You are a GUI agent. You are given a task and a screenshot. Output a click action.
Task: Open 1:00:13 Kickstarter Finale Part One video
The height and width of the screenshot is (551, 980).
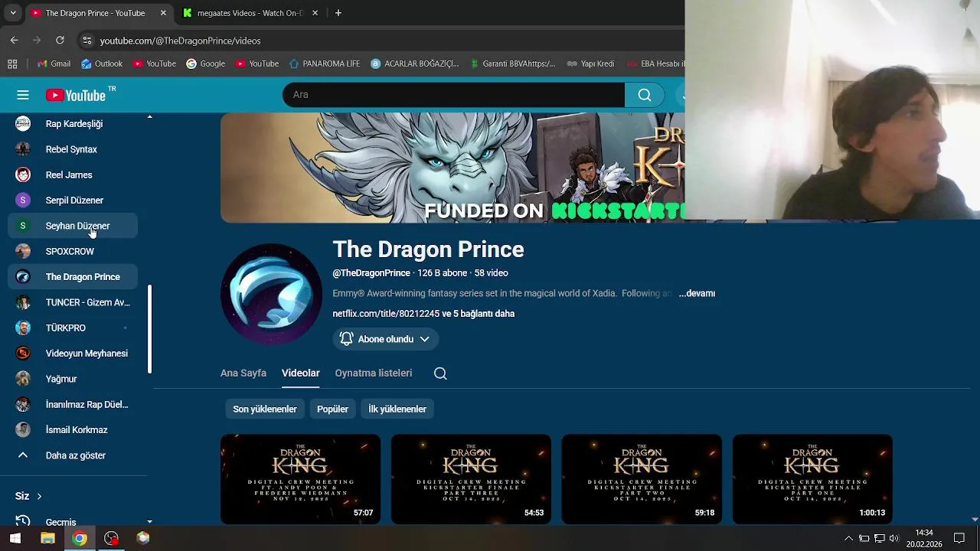(x=812, y=479)
